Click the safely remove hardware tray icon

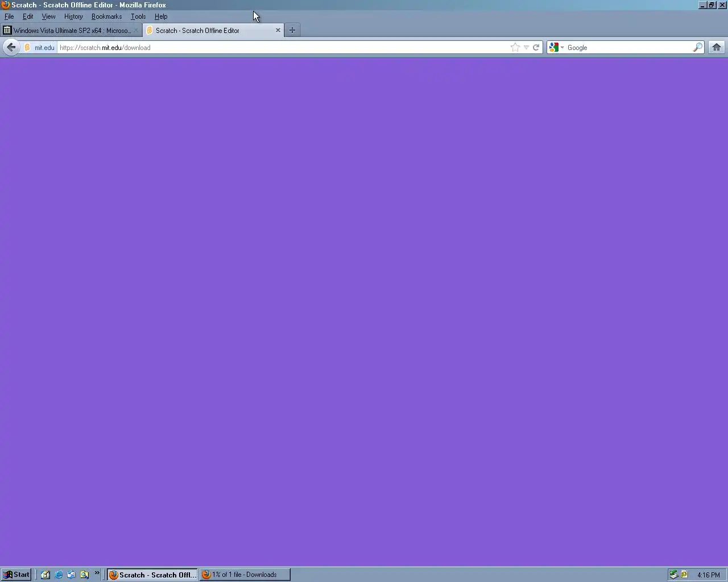pos(673,575)
